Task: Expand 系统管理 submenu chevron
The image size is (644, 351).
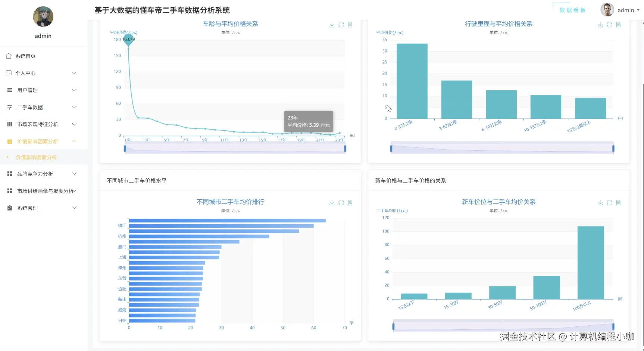Action: [x=74, y=208]
